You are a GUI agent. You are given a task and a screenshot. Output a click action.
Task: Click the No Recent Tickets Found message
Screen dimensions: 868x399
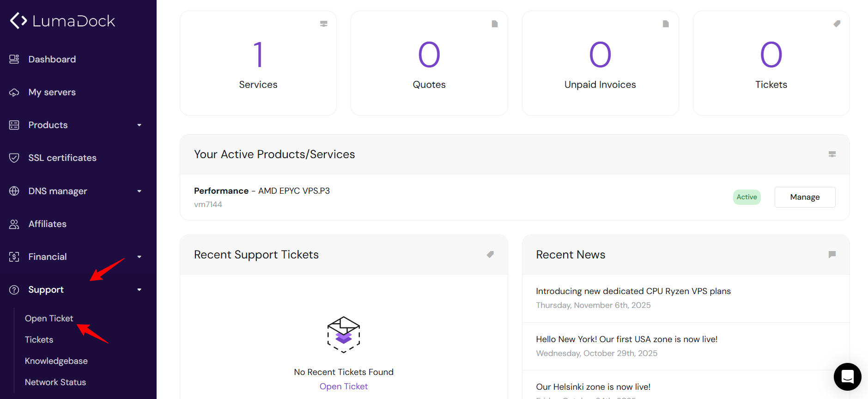pyautogui.click(x=344, y=372)
